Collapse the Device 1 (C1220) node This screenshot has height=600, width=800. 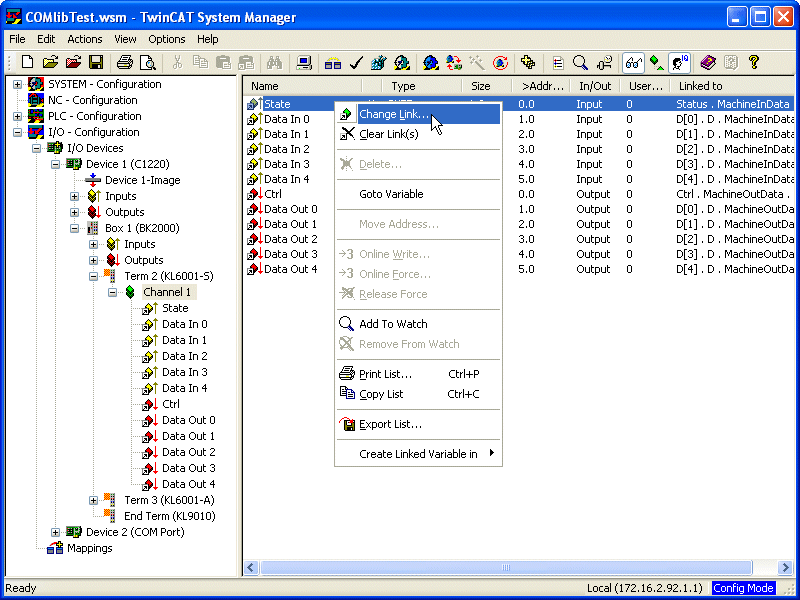(x=56, y=164)
